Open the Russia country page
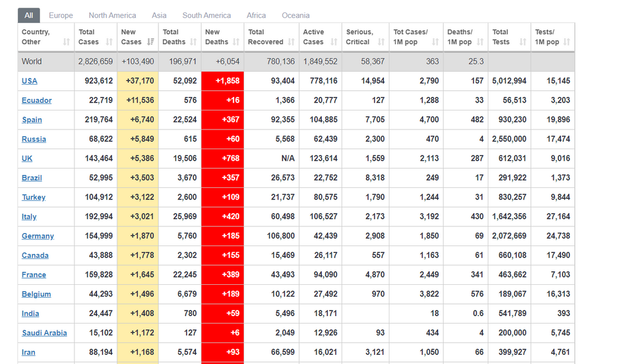The width and height of the screenshot is (629, 364). (34, 139)
